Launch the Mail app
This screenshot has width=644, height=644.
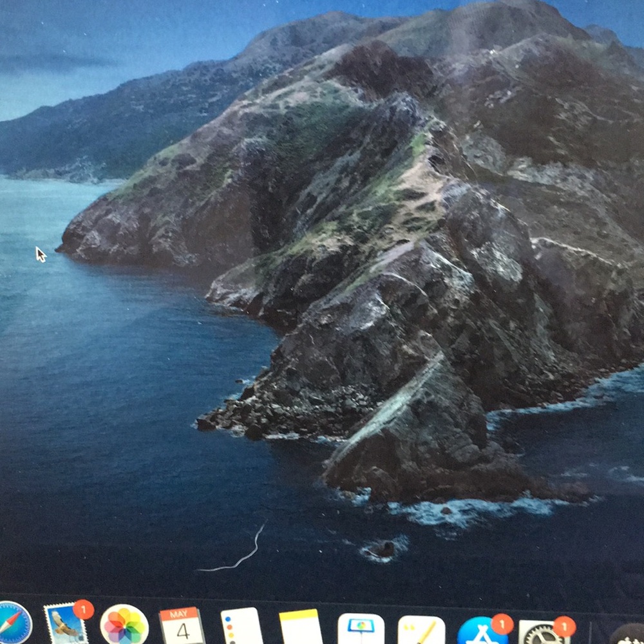pos(65,626)
